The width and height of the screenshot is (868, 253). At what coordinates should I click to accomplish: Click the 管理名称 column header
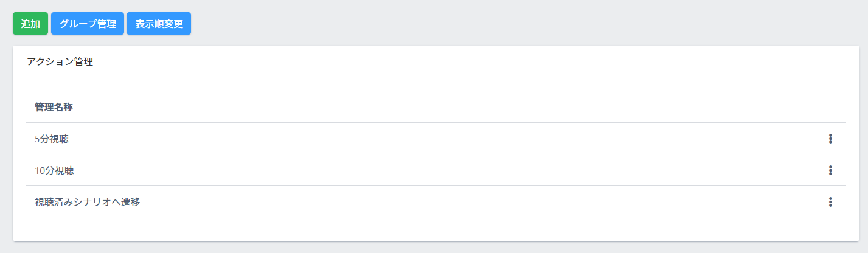coord(54,107)
